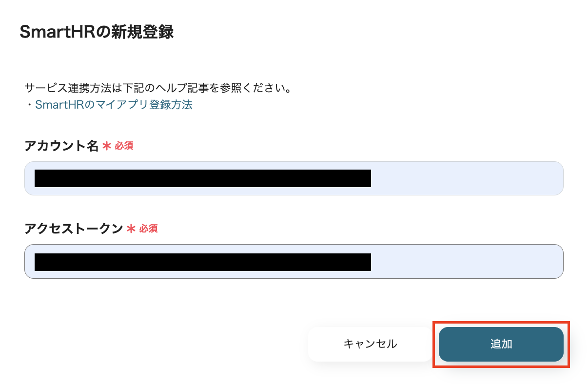Click the redacted value in アカウント名 field
588x384 pixels.
[202, 178]
